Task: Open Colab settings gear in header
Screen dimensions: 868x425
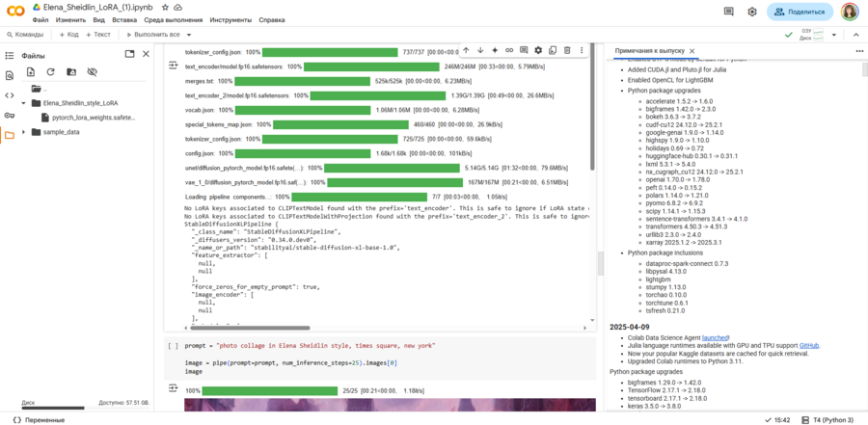Action: click(751, 12)
